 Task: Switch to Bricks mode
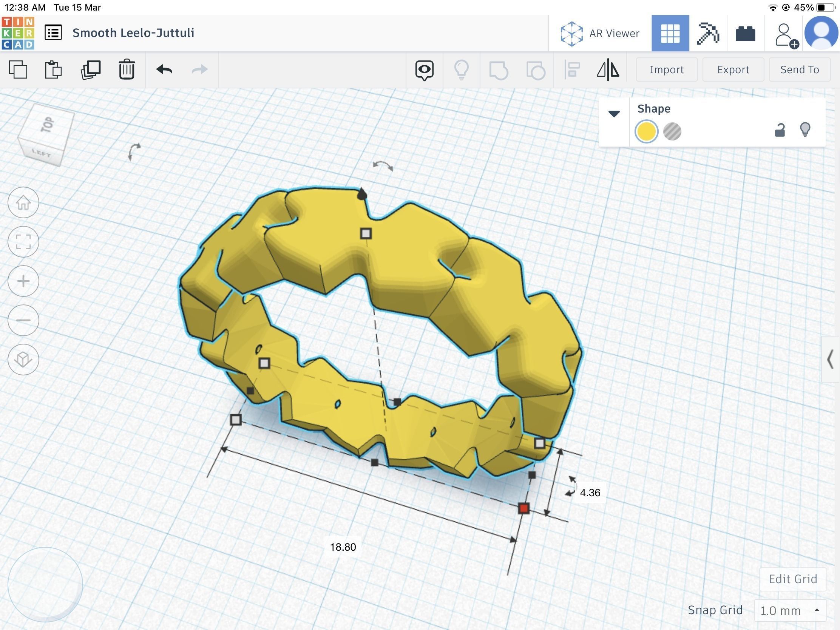coord(745,33)
